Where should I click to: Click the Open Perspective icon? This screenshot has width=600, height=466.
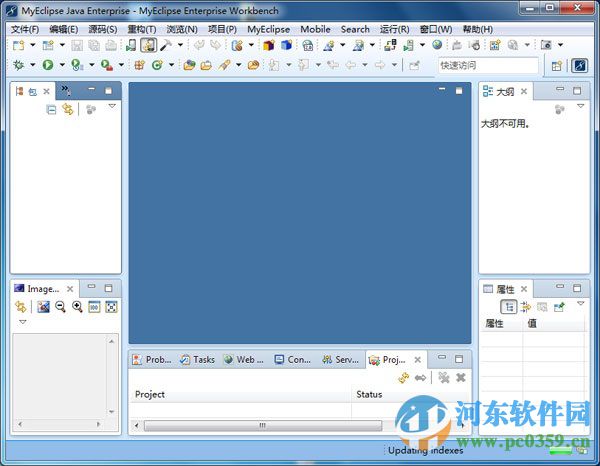tap(557, 66)
